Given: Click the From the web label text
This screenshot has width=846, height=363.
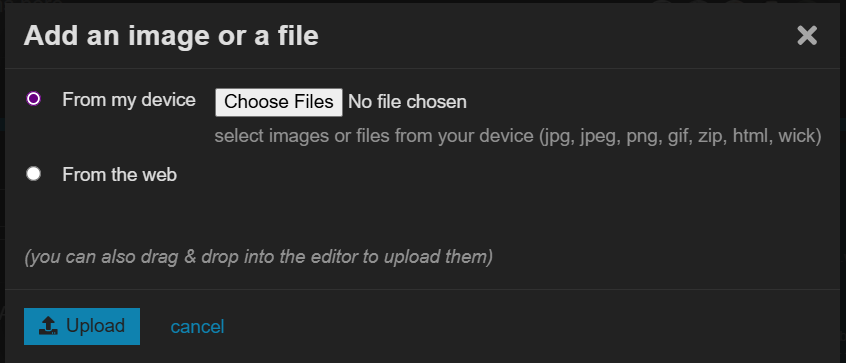Looking at the screenshot, I should (119, 175).
